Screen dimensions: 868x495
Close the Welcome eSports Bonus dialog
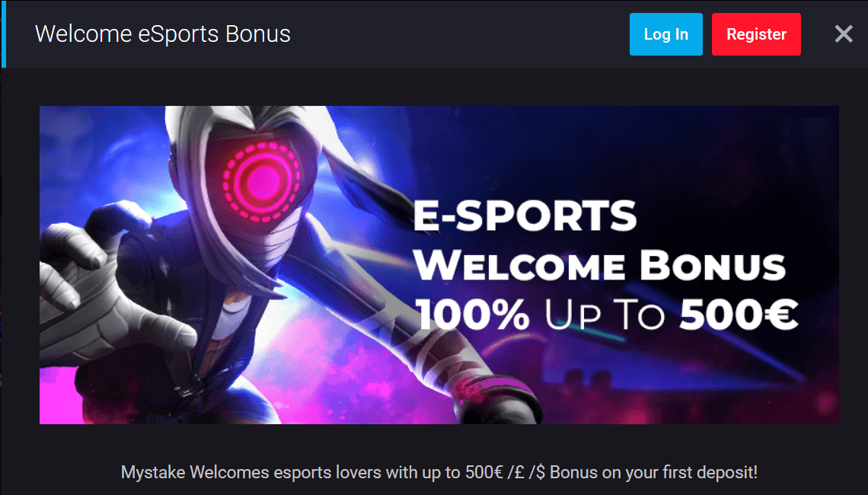click(x=844, y=34)
